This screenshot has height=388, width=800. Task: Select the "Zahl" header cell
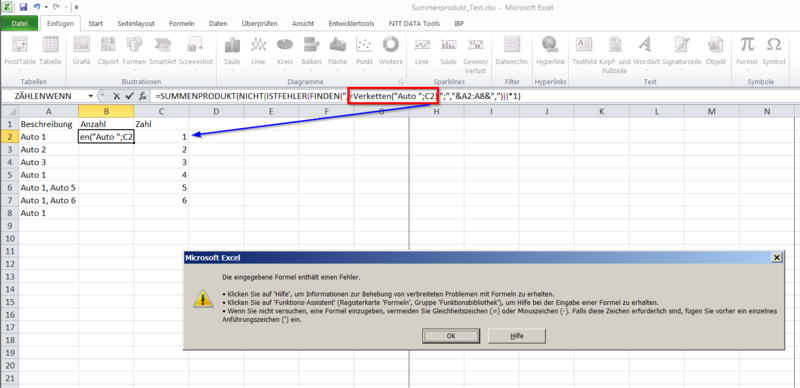coord(161,124)
